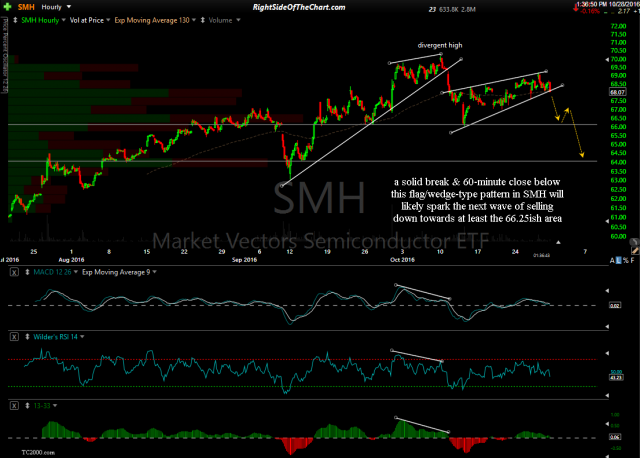
Task: Open the Wilder's RSI 14 dropdown arrow
Action: [x=82, y=337]
